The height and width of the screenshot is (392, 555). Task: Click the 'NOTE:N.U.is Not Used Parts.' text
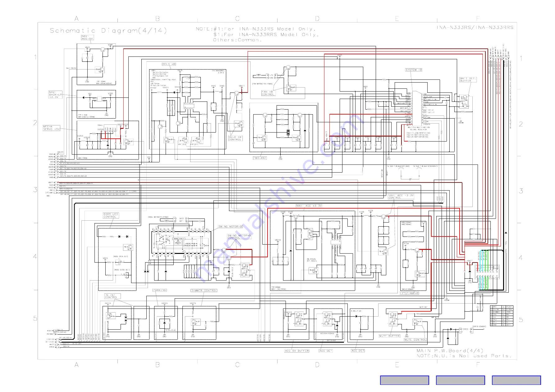[x=464, y=356]
